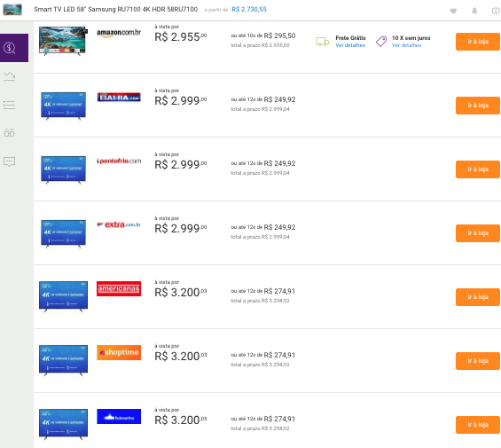This screenshot has height=448, width=501.
Task: Open the Amazon offer TV thumbnail
Action: click(x=63, y=41)
